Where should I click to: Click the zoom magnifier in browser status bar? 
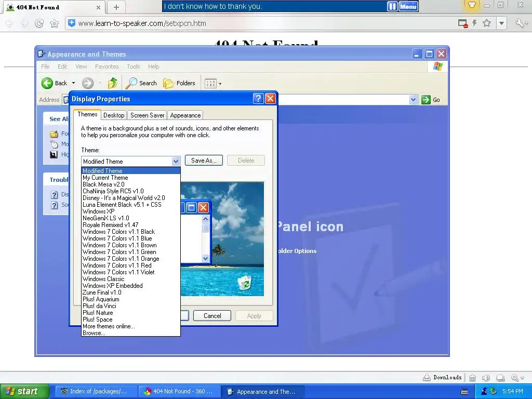point(515,378)
